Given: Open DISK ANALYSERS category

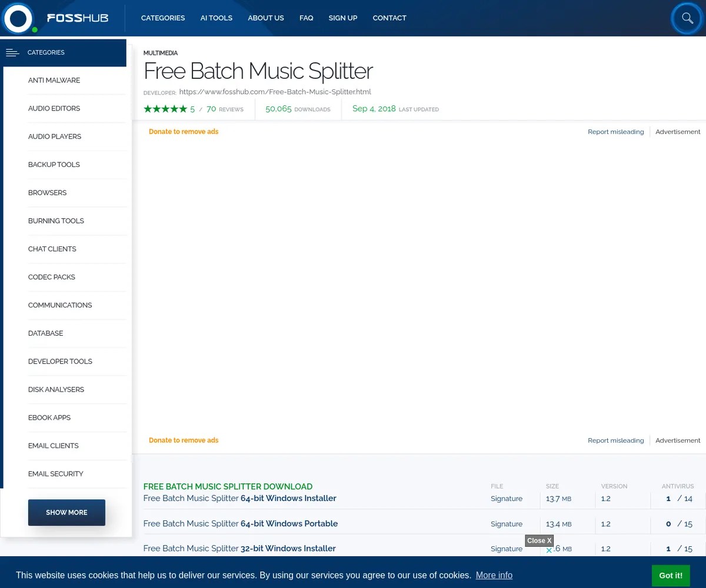Looking at the screenshot, I should [x=56, y=390].
